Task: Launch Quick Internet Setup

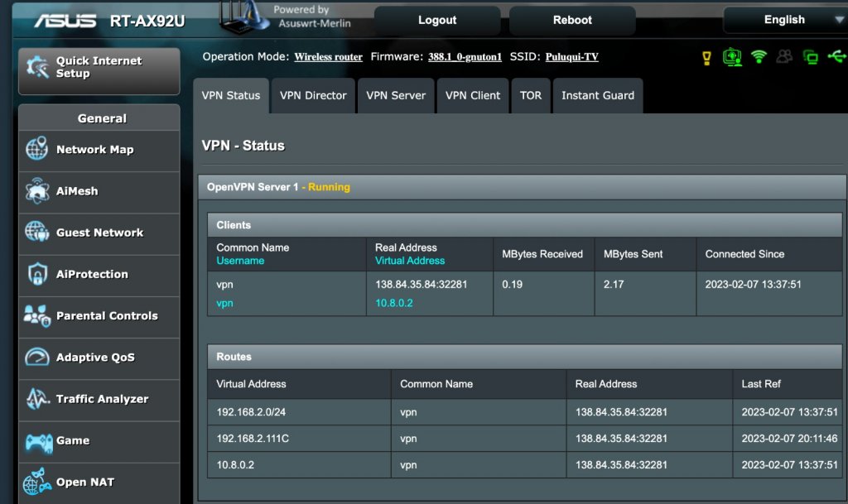Action: 99,68
